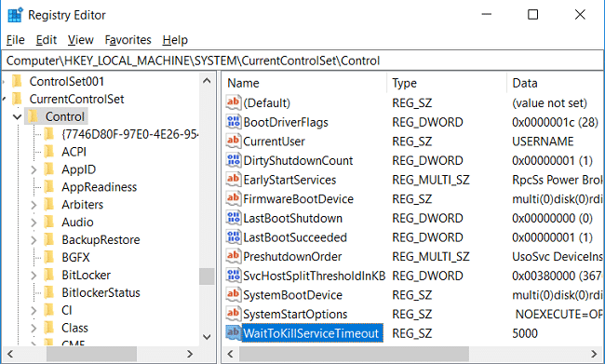Select the folder icon next to BitLocker

click(49, 275)
